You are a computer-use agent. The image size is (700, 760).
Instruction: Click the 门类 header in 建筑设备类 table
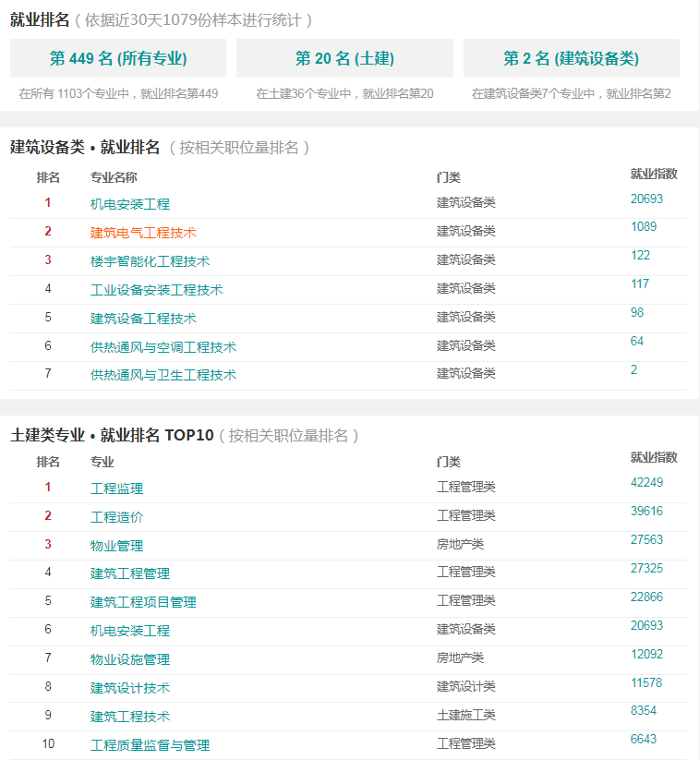[x=449, y=177]
